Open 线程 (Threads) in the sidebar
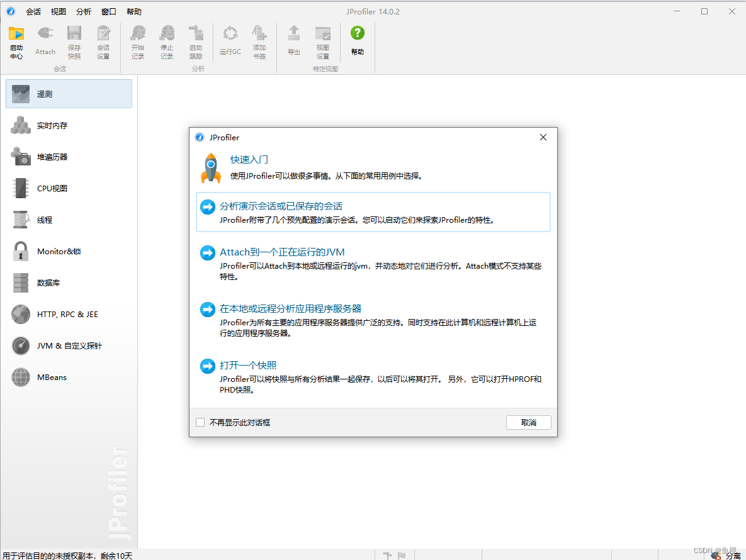The height and width of the screenshot is (560, 746). [x=69, y=220]
